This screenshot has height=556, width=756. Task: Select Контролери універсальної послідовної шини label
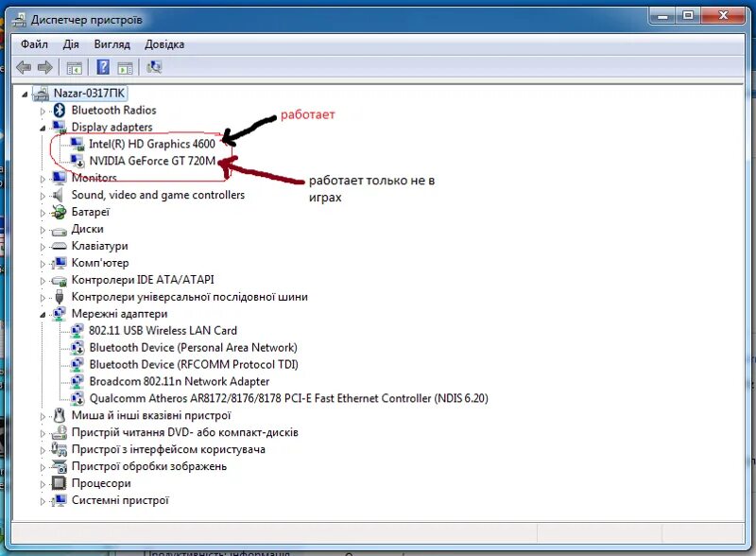(x=190, y=297)
